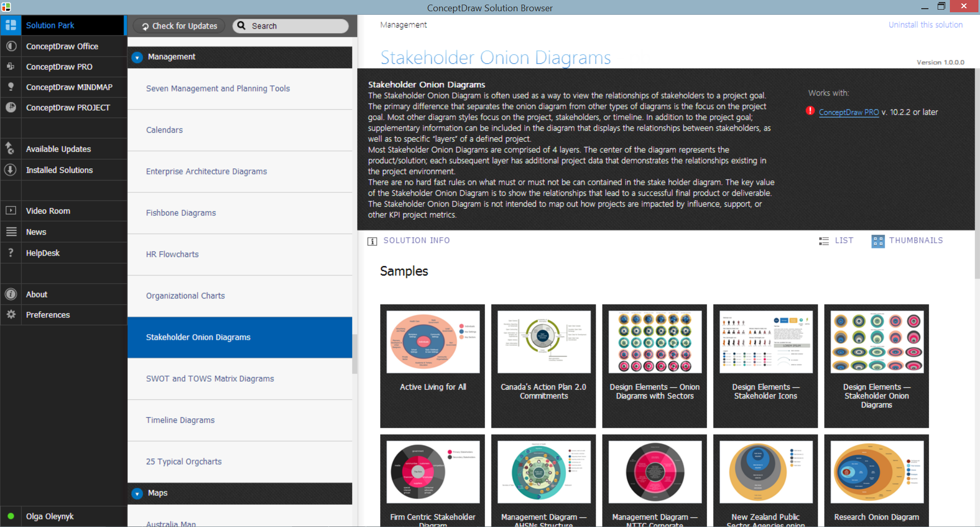Screen dimensions: 980x527
Task: Select Seven Management and Planning Tools
Action: coord(240,88)
